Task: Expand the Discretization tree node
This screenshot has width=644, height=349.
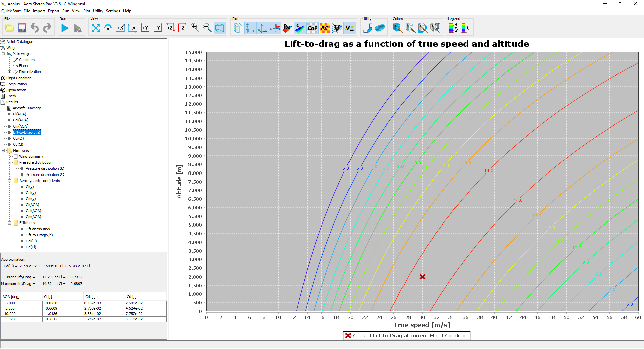Action: [10, 72]
